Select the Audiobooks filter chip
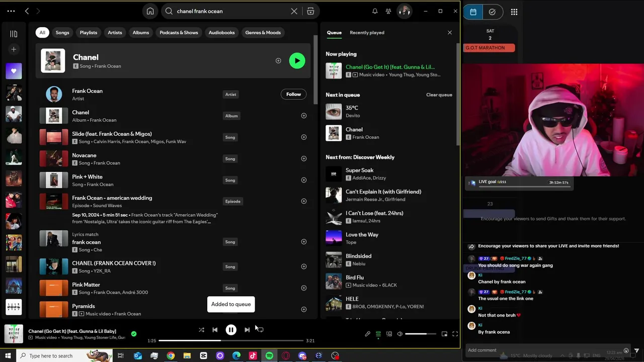The width and height of the screenshot is (644, 362). coord(221,33)
